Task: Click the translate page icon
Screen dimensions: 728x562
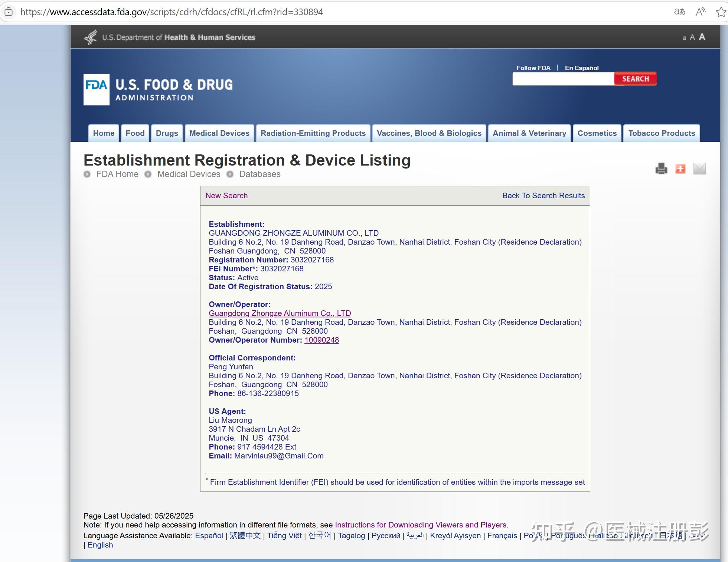Action: (x=679, y=12)
